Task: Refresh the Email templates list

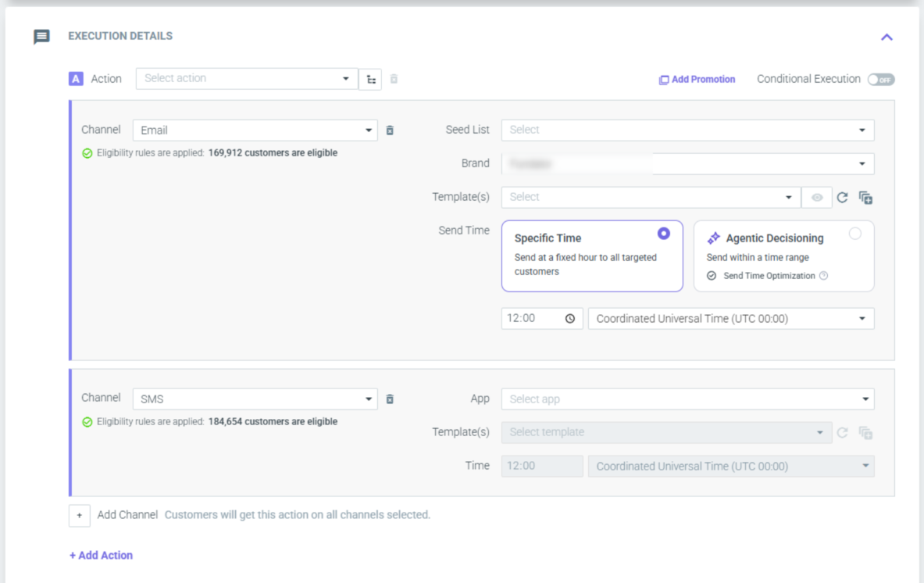Action: point(842,198)
